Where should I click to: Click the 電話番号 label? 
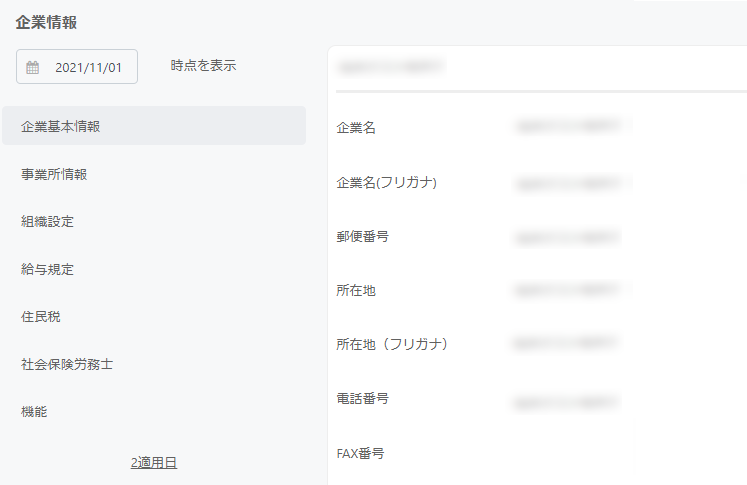click(363, 398)
